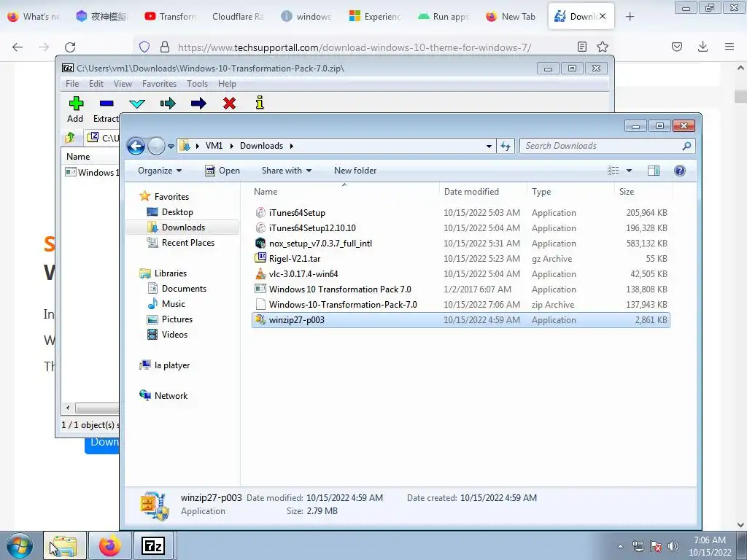Screen dimensions: 747x560
Task: Open the change view dropdown arrow
Action: [629, 171]
